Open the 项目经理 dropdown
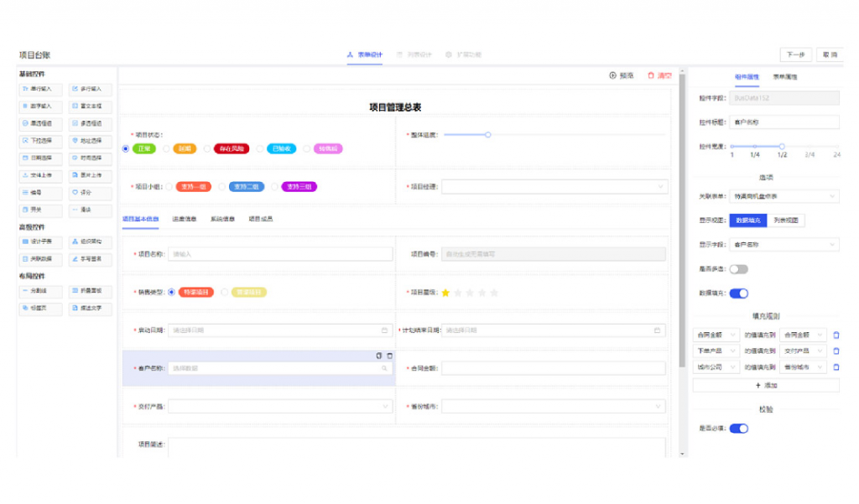Viewport: 859px width, 504px height. point(554,187)
